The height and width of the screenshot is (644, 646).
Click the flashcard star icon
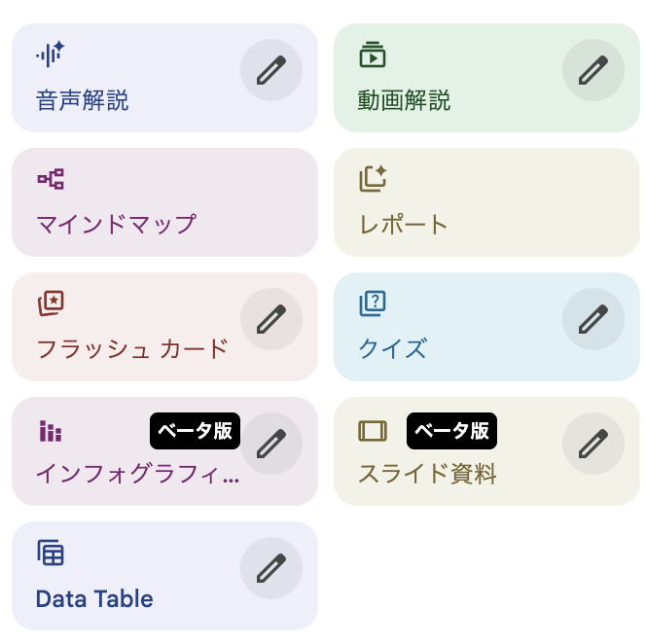click(51, 304)
